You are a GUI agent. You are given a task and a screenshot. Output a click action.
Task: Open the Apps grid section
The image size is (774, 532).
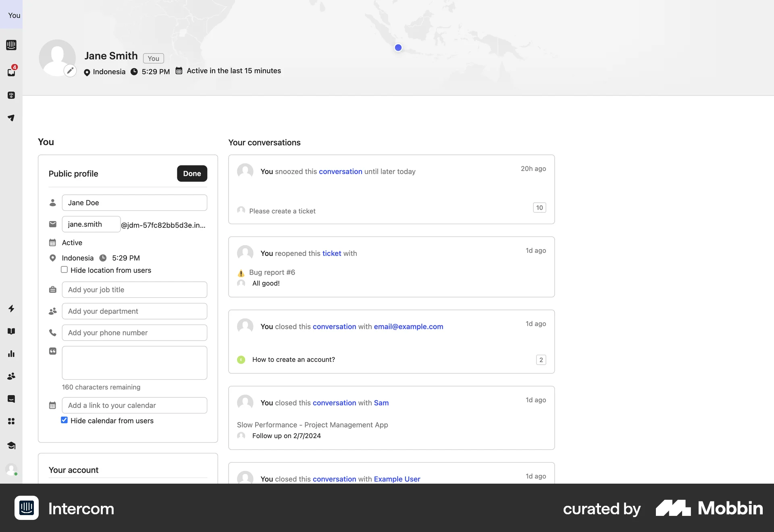click(11, 421)
